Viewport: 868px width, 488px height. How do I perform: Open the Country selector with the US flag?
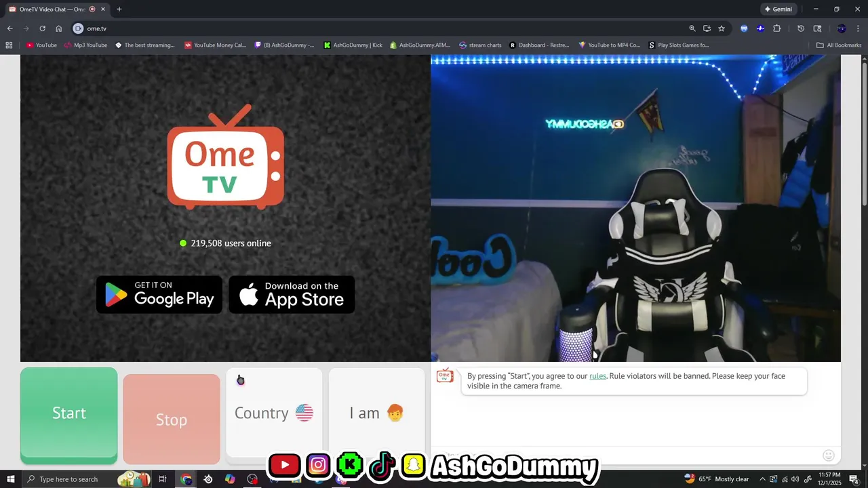[x=274, y=413]
